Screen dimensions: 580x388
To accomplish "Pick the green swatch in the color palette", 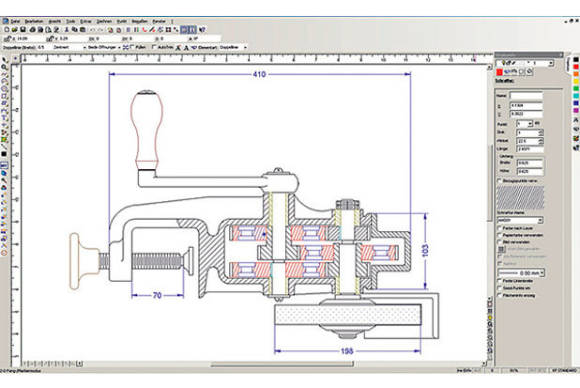I will click(x=576, y=89).
